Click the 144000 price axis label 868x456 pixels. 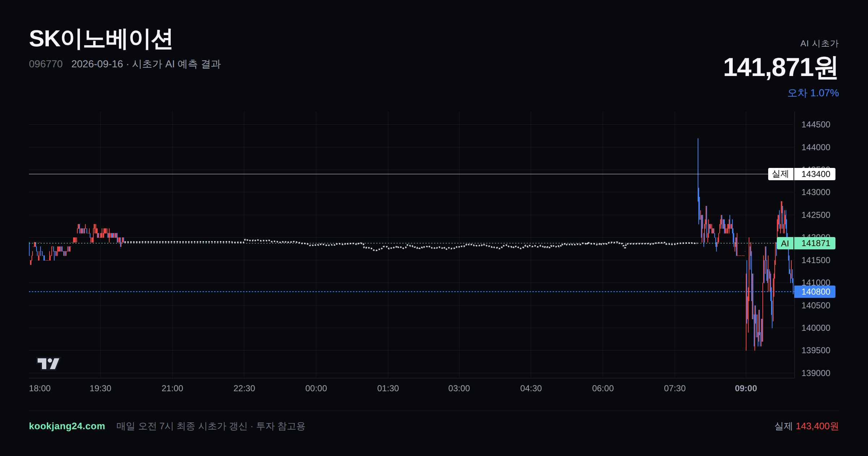[x=816, y=147]
